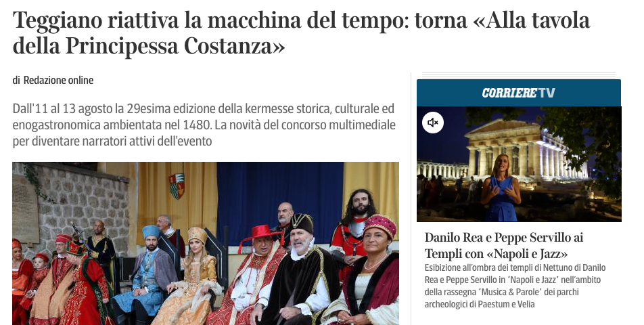Click the 'di' byline prefix
The width and height of the screenshot is (644, 325).
(x=16, y=80)
